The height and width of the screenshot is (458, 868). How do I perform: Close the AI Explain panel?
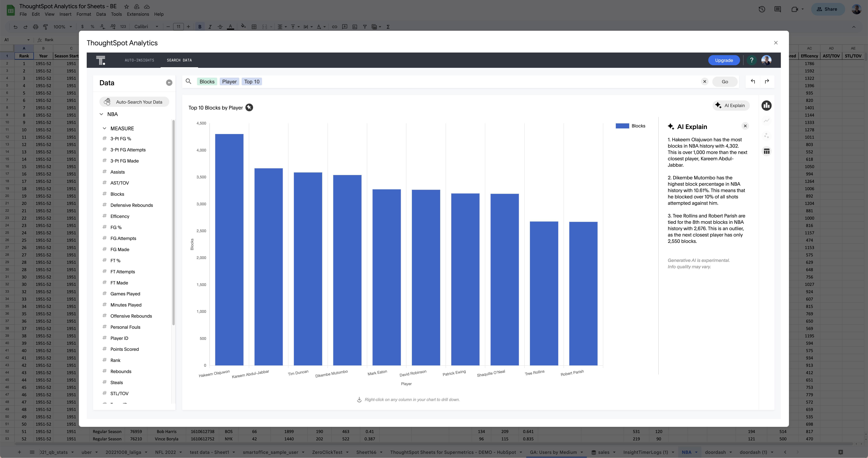(745, 126)
